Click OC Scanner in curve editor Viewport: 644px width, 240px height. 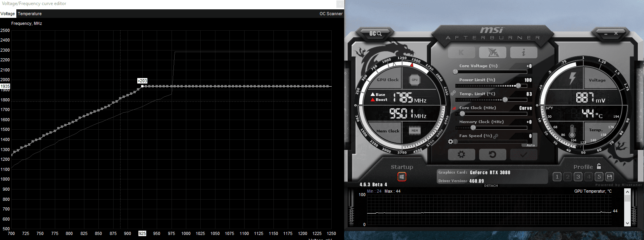pos(331,14)
